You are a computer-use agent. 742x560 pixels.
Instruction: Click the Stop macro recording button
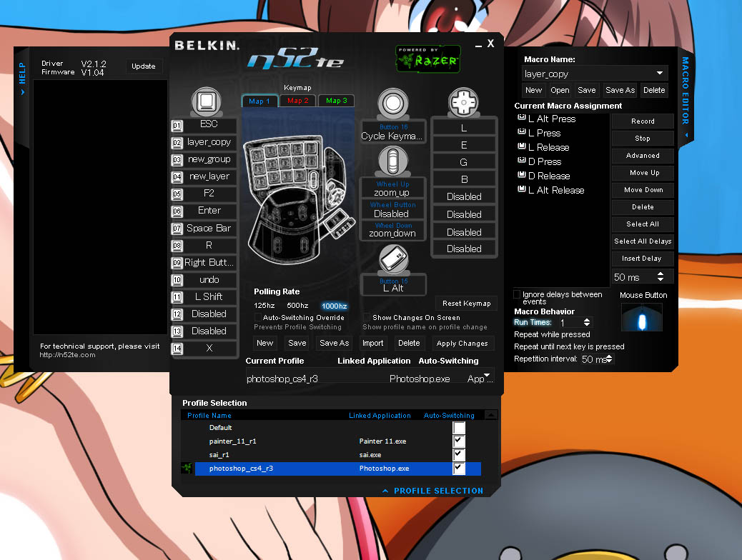(643, 138)
